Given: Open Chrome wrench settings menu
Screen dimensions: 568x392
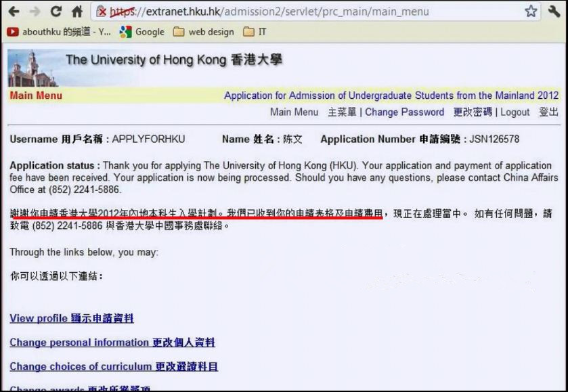Looking at the screenshot, I should (553, 12).
